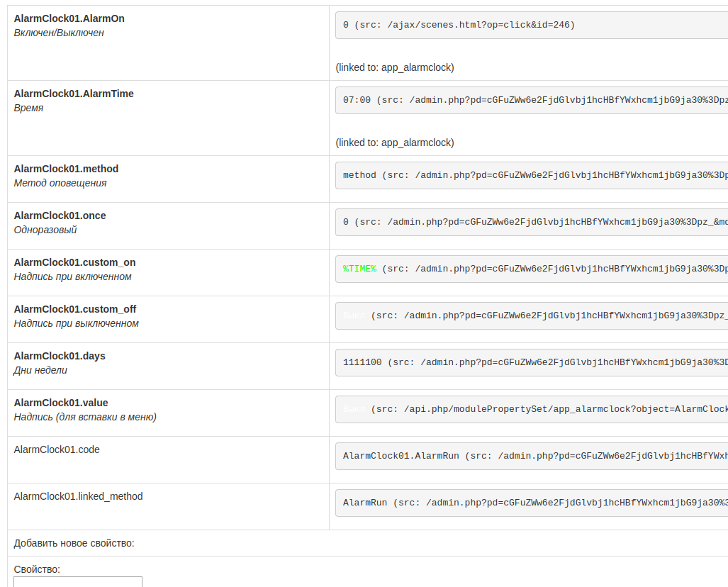
Task: Click the linked-to app_alarmclock text under AlarmOn
Action: tap(395, 67)
